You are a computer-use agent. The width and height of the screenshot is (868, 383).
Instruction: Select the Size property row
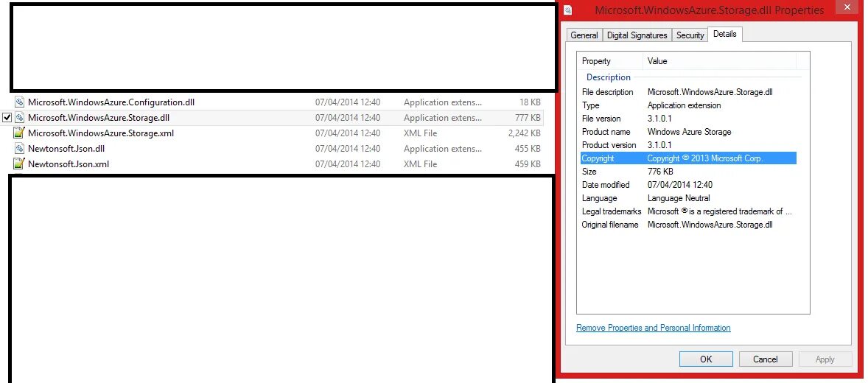coord(688,172)
